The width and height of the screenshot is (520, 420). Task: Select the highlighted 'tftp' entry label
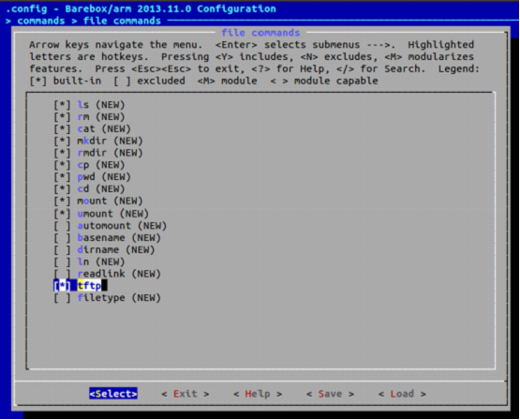coord(89,286)
